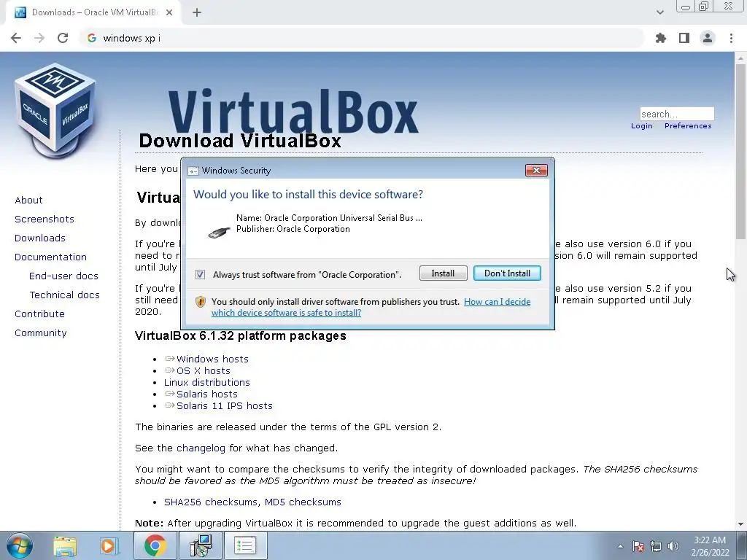Switch to Chrome in the taskbar
Viewport: 747px width, 560px height.
pyautogui.click(x=155, y=545)
